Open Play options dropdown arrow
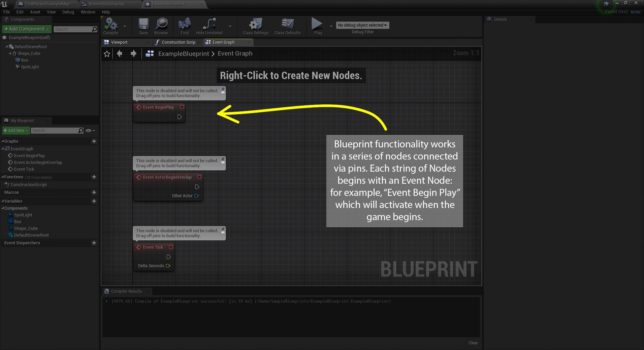Screen dimensions: 644x350 click(331, 26)
